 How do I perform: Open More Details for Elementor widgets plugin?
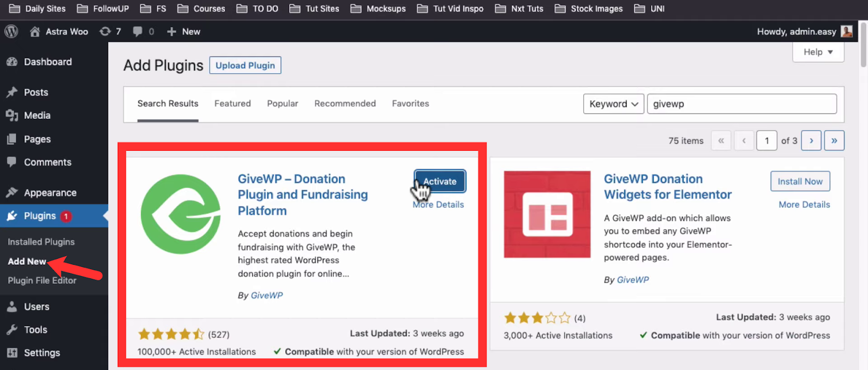tap(804, 205)
